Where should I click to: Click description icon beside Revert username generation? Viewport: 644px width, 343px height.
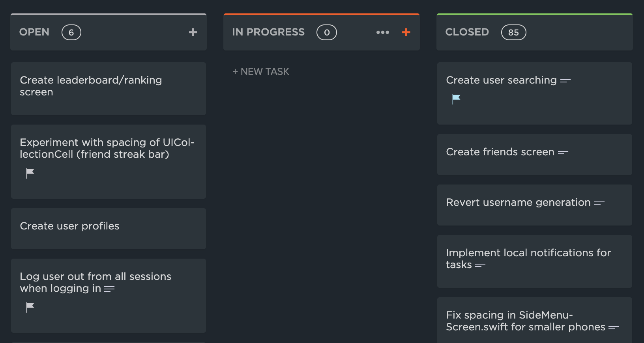tap(599, 203)
